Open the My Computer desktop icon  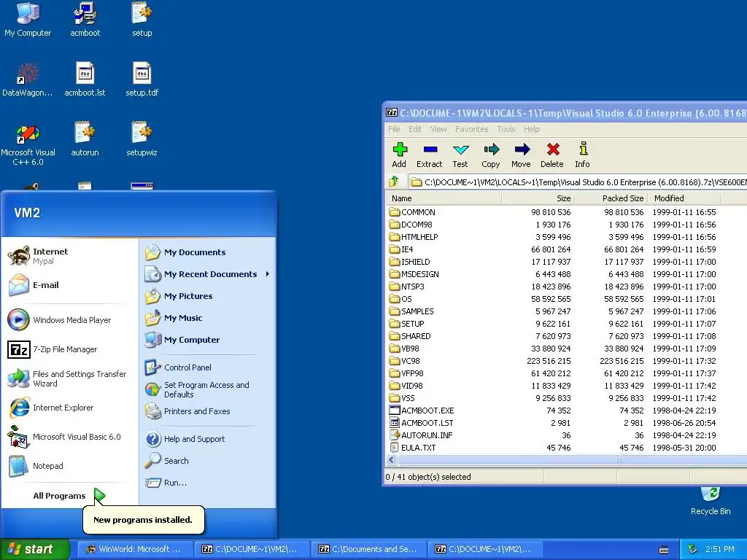(x=28, y=20)
